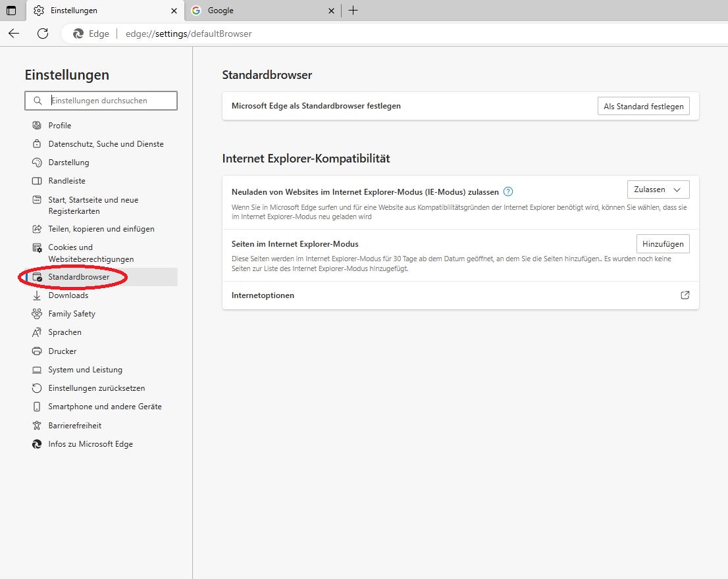Open Teilen, kopieren und einfügen
The width and height of the screenshot is (728, 579).
pos(101,229)
